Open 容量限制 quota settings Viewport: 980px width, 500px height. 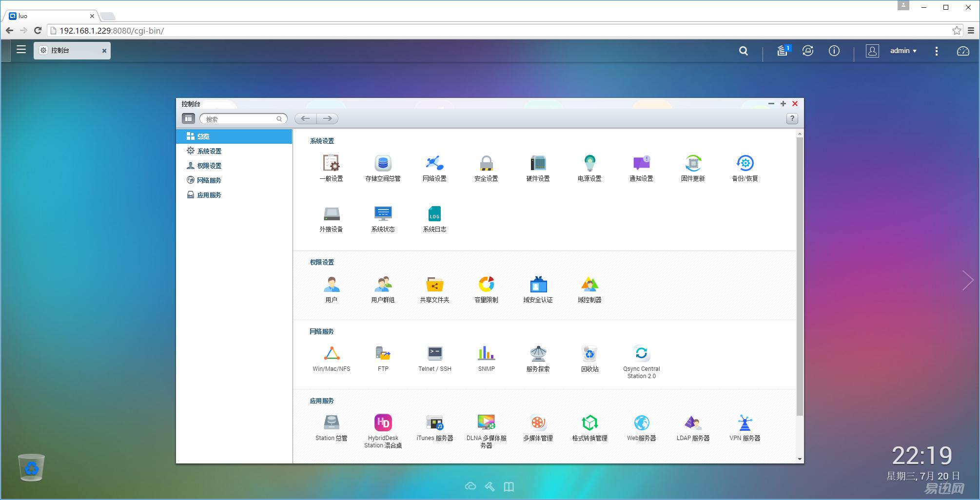point(487,289)
